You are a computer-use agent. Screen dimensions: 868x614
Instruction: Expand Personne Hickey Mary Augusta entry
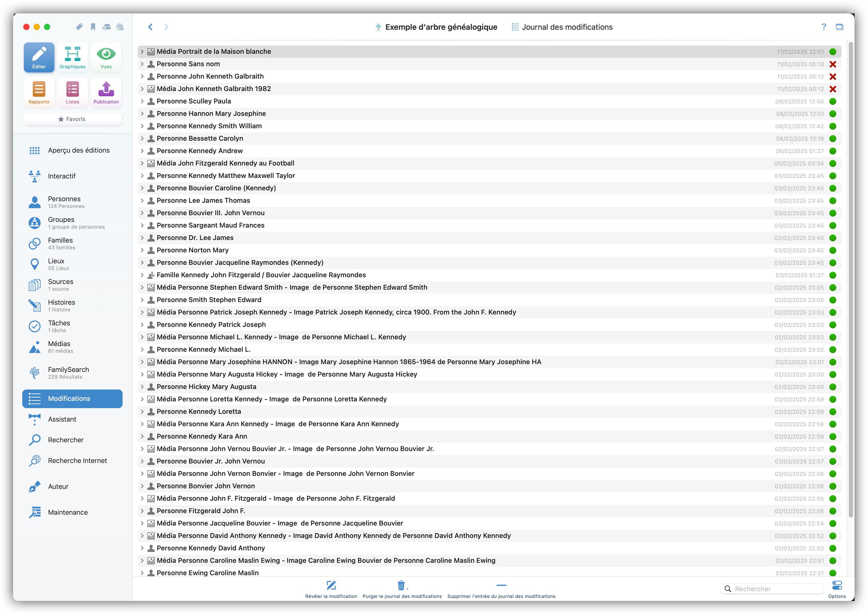click(142, 387)
